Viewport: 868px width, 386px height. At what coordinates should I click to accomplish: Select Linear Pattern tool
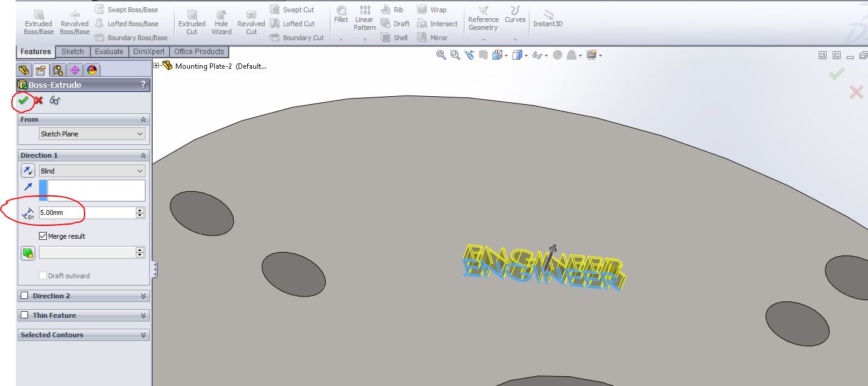[x=365, y=18]
